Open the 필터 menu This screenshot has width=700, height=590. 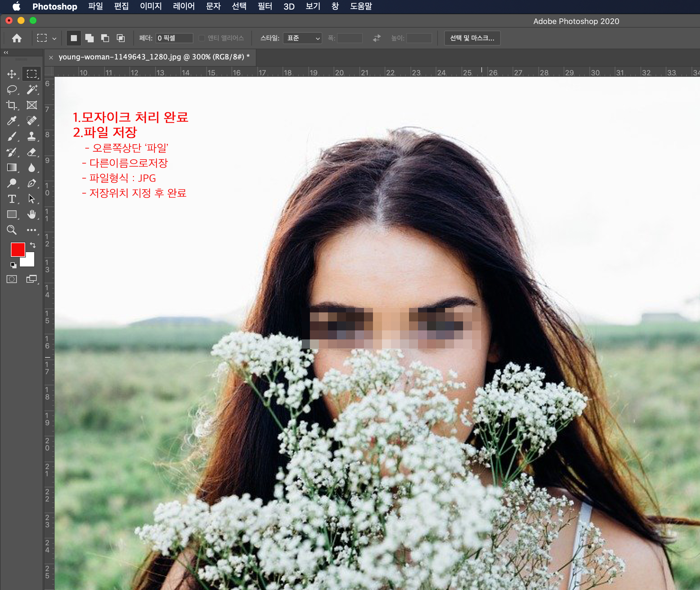pyautogui.click(x=265, y=6)
